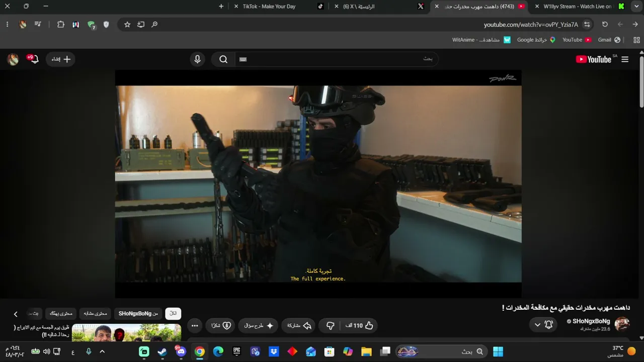
Task: Expand the tab search dropdown arrow
Action: pos(636,7)
